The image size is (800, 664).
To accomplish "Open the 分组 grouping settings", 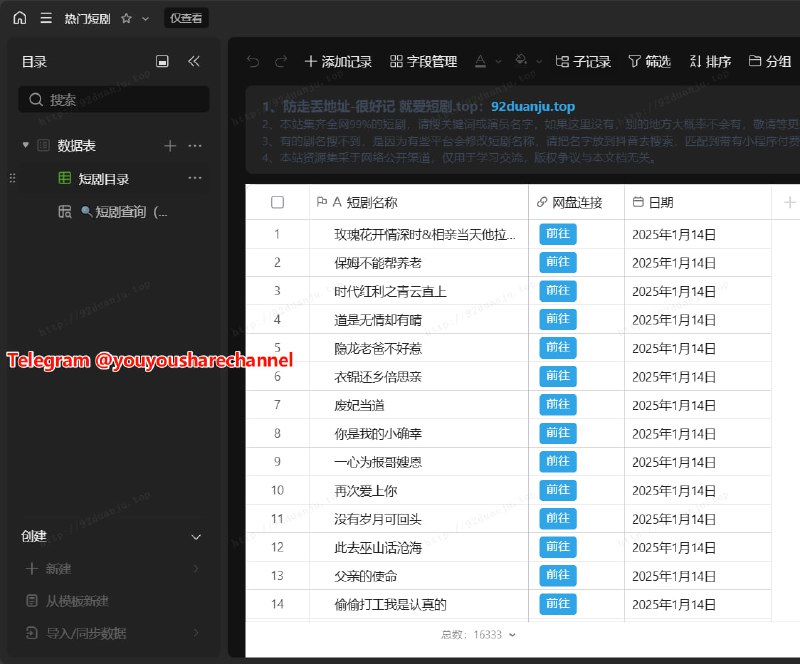I will click(772, 61).
